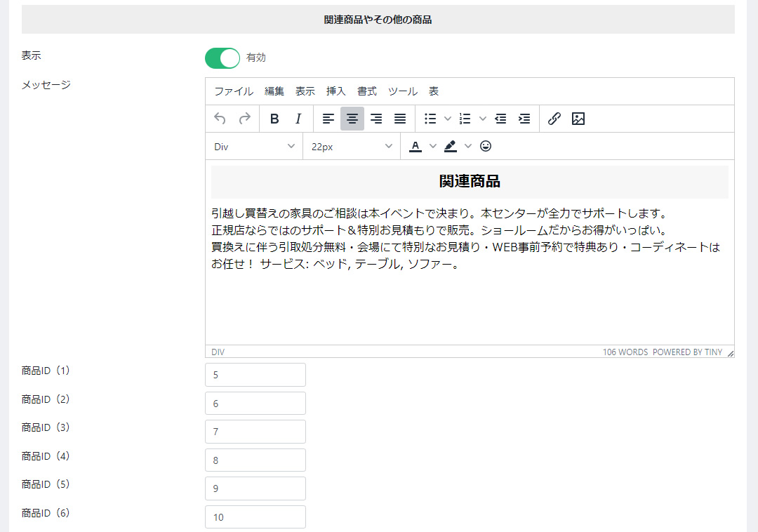This screenshot has height=532, width=758.
Task: Open highlight color options arrow
Action: tap(468, 147)
